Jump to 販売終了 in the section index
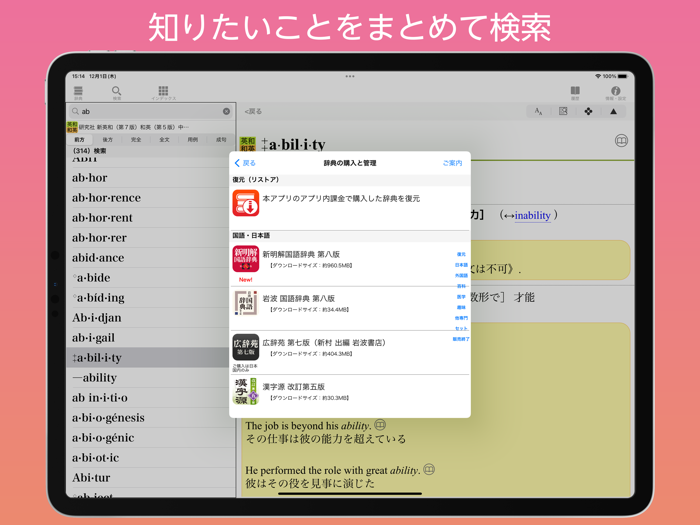Viewport: 700px width, 525px height. click(461, 339)
